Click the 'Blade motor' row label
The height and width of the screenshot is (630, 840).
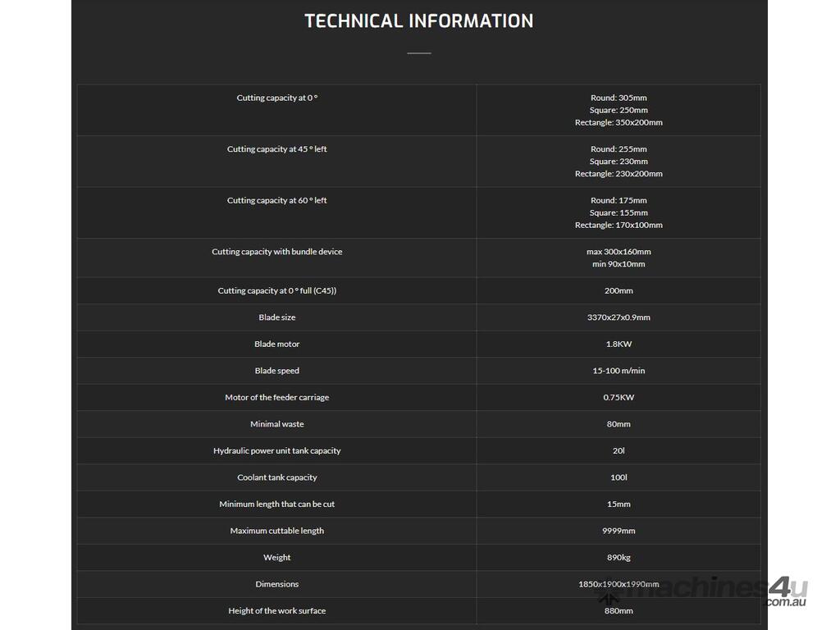pos(277,345)
